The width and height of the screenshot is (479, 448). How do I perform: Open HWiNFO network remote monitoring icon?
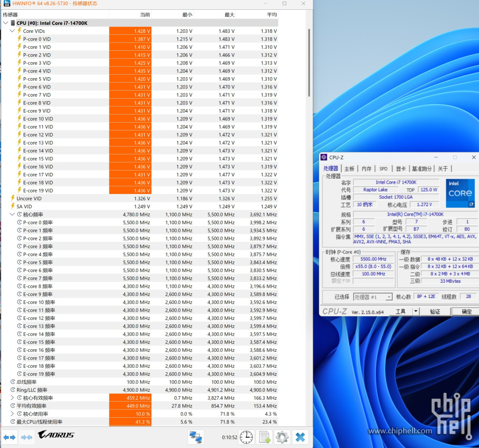point(196,437)
